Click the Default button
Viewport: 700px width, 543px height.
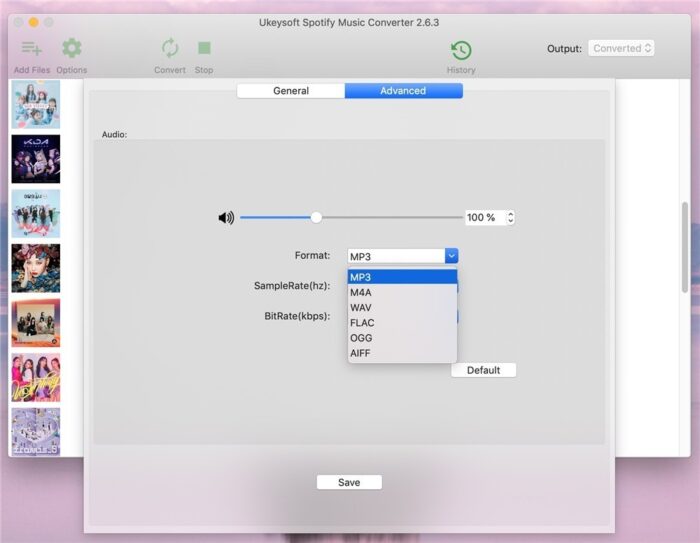point(483,370)
